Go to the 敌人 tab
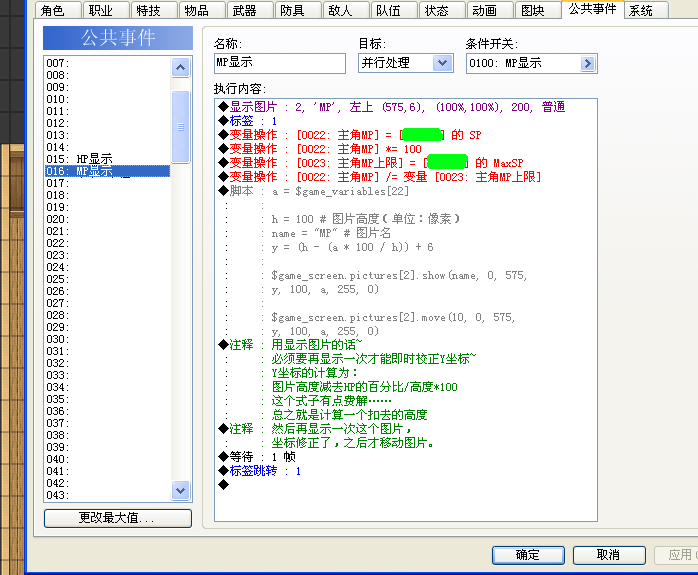Image resolution: width=698 pixels, height=575 pixels. [346, 10]
